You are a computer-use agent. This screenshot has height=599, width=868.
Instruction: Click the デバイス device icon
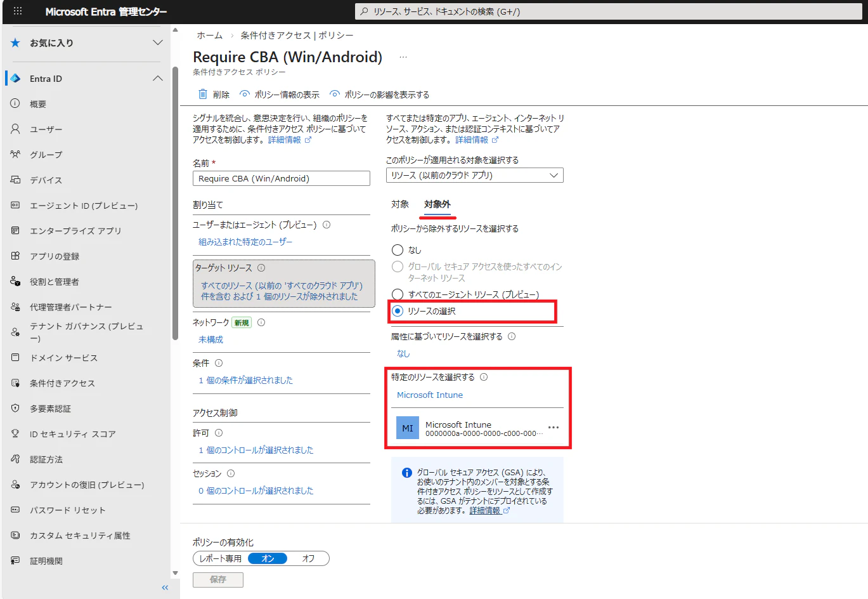click(15, 180)
